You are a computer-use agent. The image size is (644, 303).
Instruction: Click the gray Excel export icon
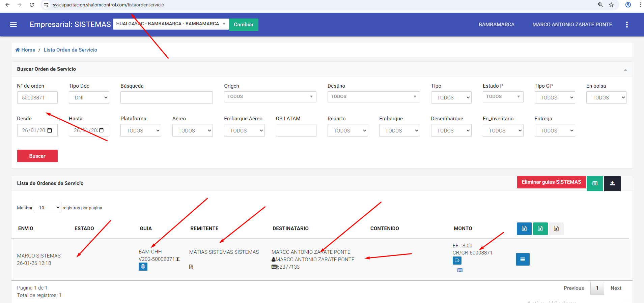coord(556,229)
